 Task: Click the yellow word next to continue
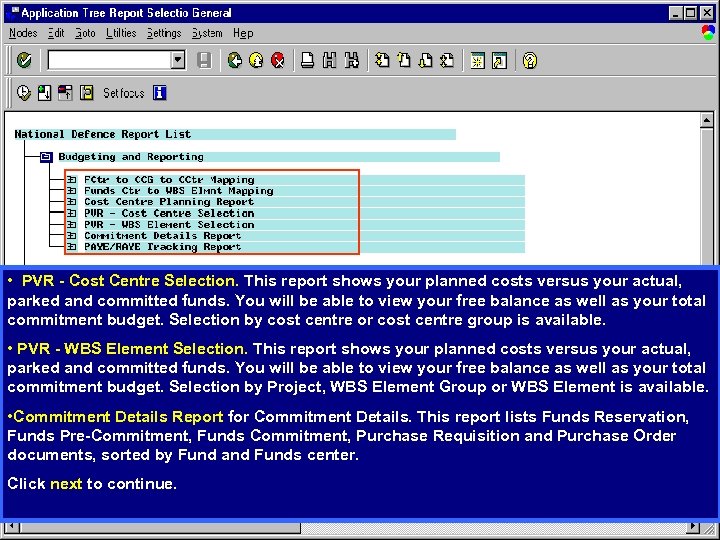coord(66,484)
